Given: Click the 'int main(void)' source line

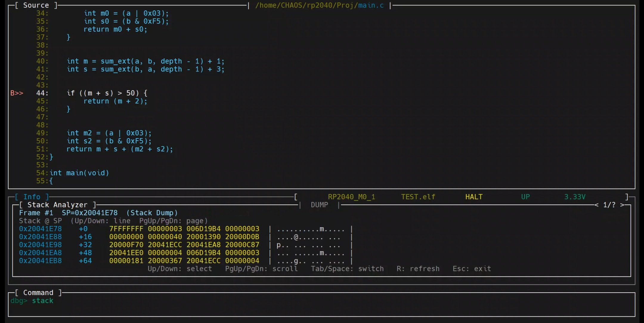Looking at the screenshot, I should [79, 173].
